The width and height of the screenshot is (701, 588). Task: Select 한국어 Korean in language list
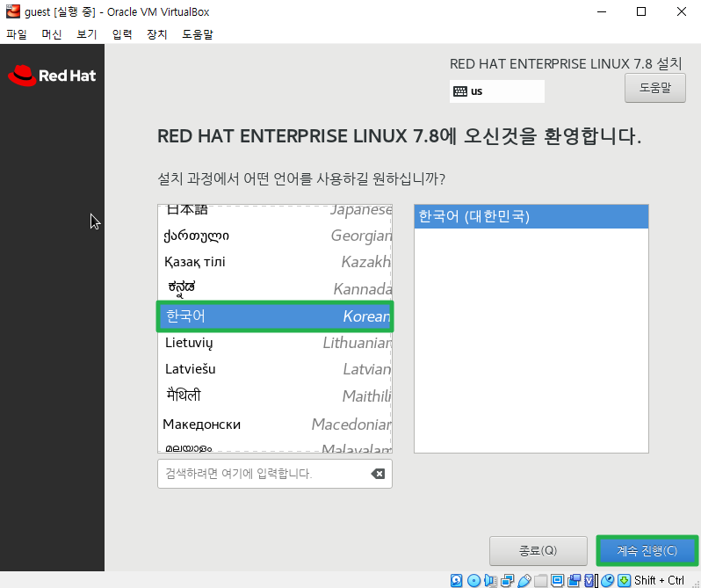click(x=275, y=316)
